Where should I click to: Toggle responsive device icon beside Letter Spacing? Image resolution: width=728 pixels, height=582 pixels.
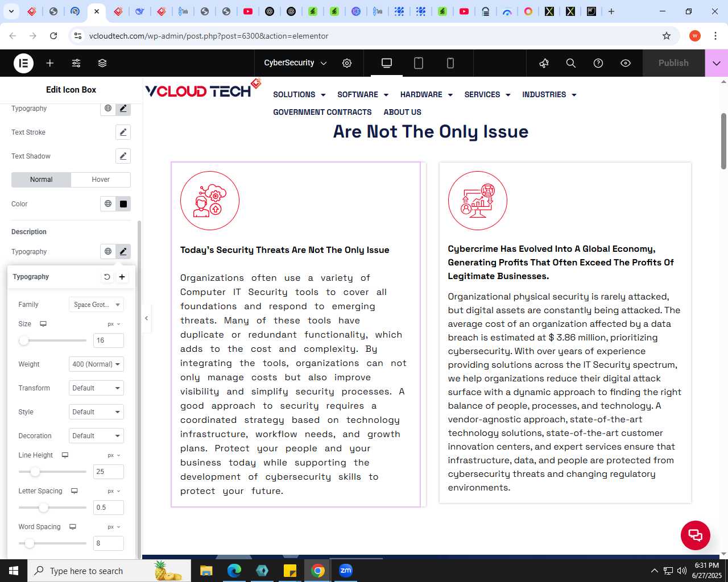74,491
